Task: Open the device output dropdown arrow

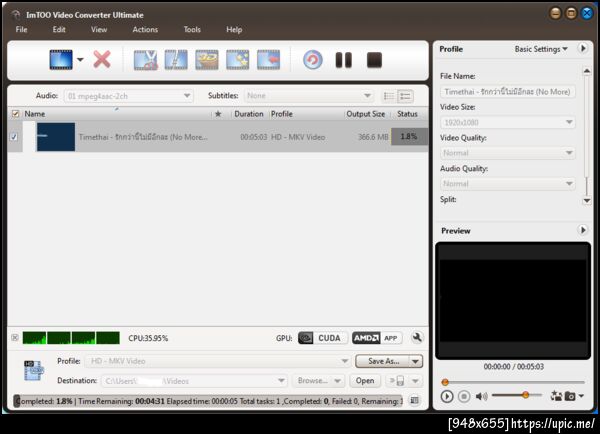Action: (416, 381)
